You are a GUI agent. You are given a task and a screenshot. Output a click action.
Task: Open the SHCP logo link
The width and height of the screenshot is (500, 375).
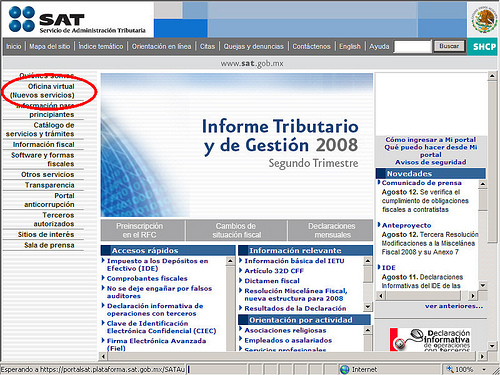(484, 47)
